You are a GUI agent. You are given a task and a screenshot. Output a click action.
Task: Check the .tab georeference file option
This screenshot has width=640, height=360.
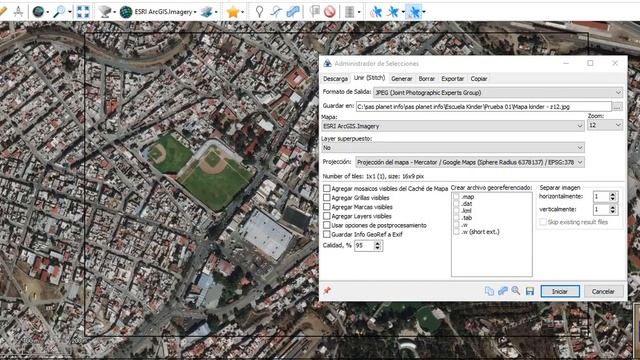click(456, 218)
